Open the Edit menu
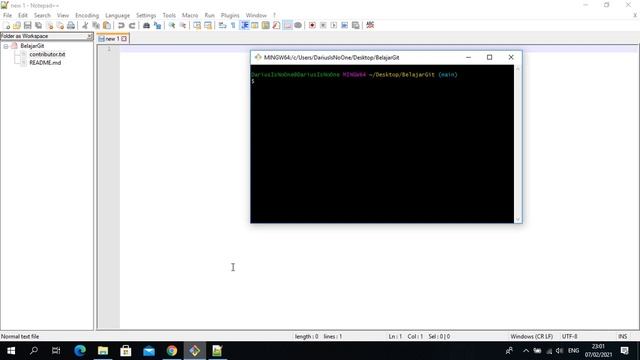Image resolution: width=640 pixels, height=360 pixels. 23,15
